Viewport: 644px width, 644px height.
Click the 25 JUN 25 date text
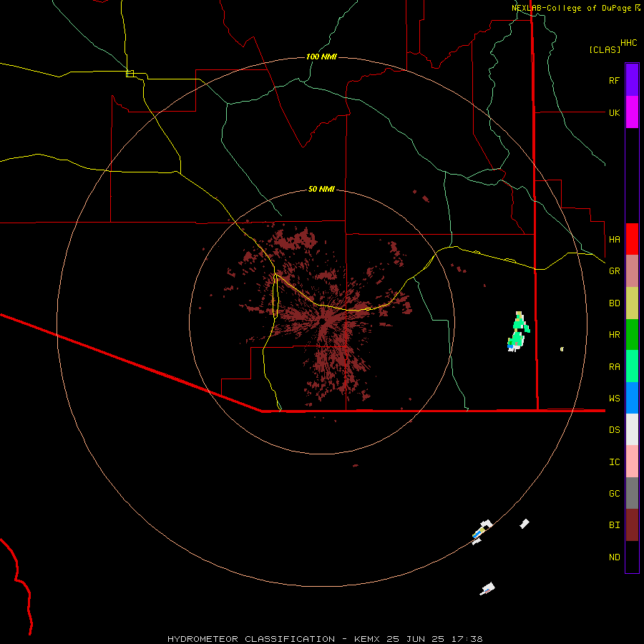[x=415, y=639]
